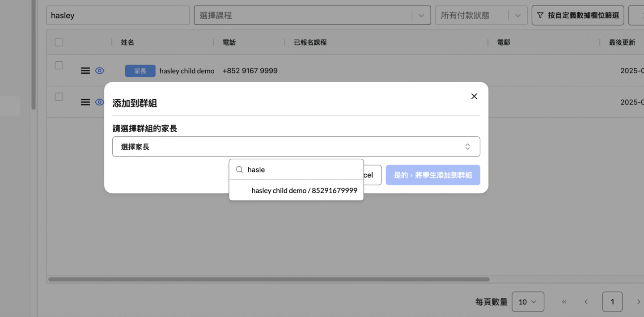Image resolution: width=644 pixels, height=317 pixels.
Task: Open the 選擇家長 parent selector dropdown
Action: 296,147
